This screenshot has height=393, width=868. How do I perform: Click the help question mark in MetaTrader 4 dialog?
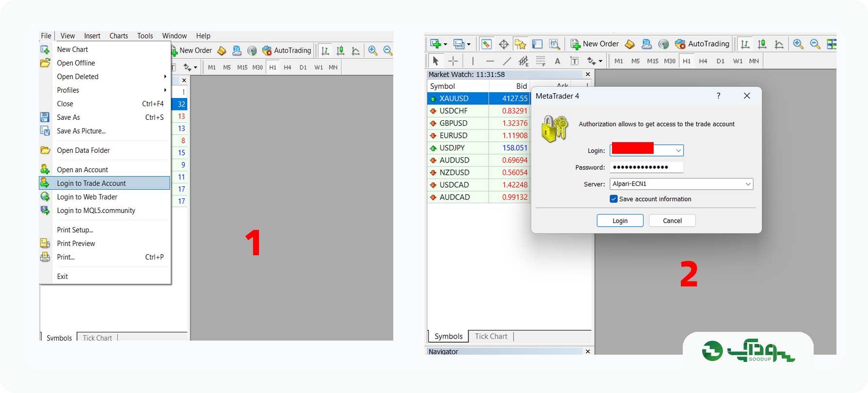click(719, 96)
